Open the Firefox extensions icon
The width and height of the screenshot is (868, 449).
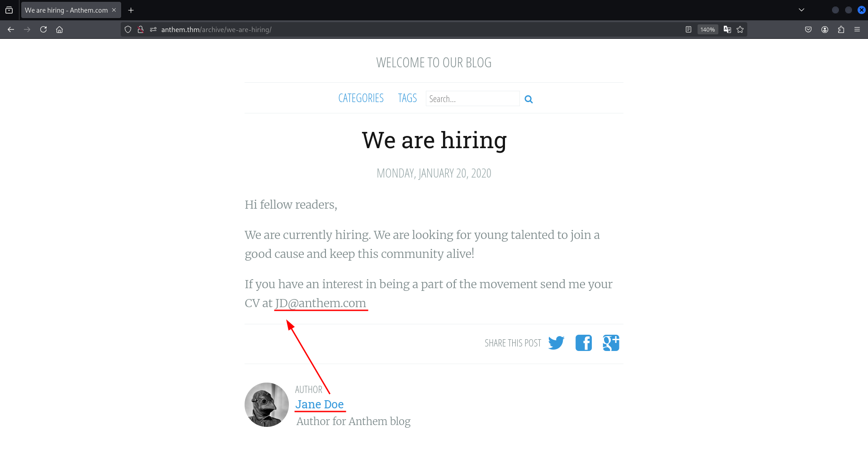(841, 29)
